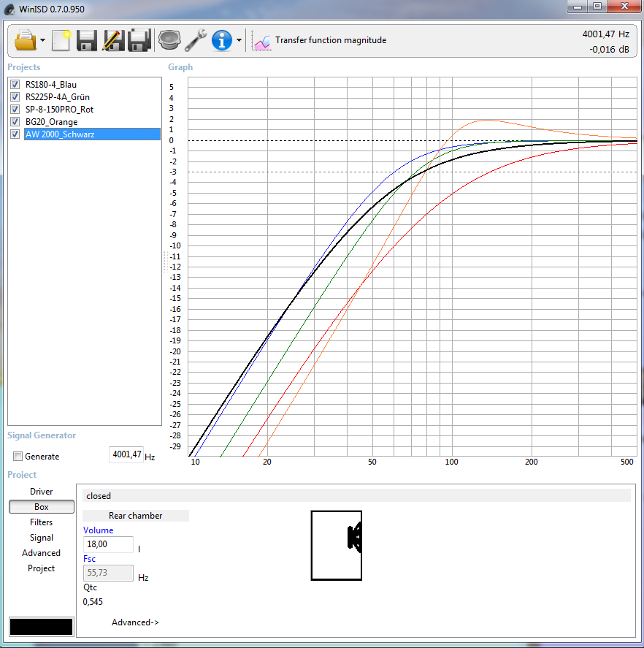Uncheck the RS180-4_Blau project checkbox

(15, 85)
